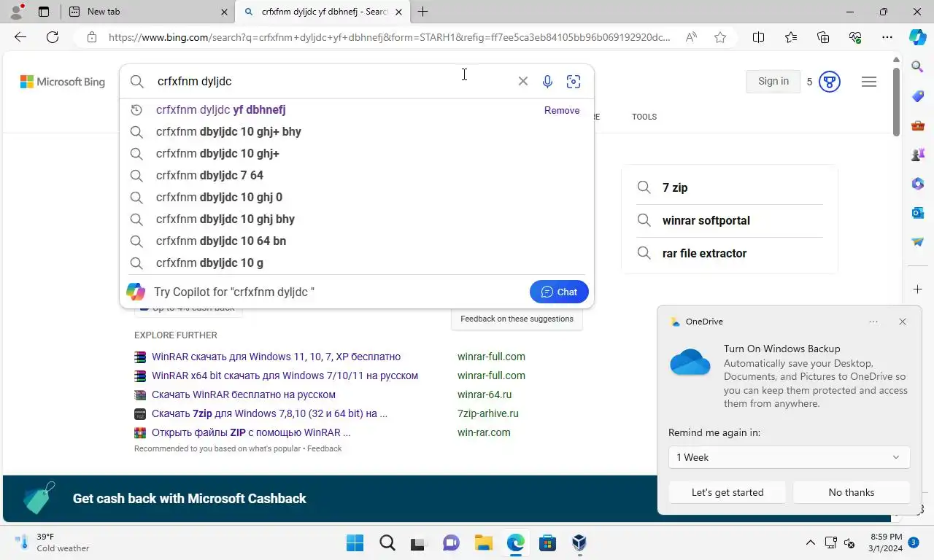Select suggestion 'crfxfnm dbyljdc 10 ghj+ bhy'
Viewport: 934px width, 560px height.
pos(356,132)
